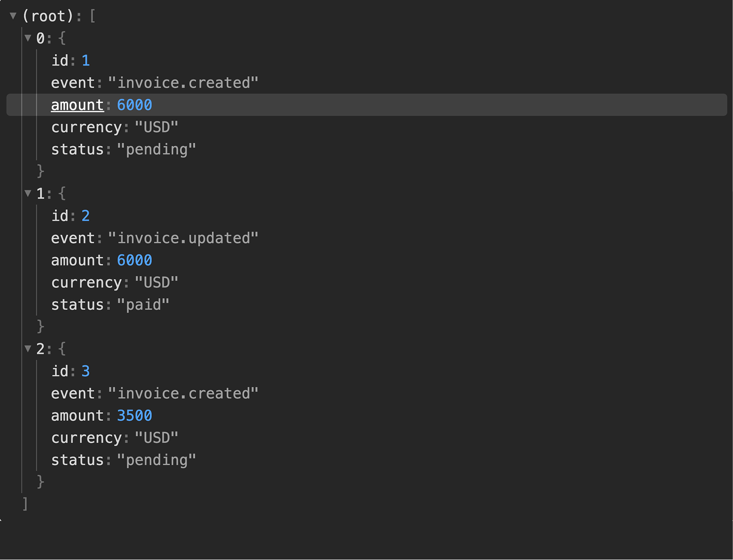Collapse array item 0 with its triangle
The image size is (733, 560).
tap(28, 38)
